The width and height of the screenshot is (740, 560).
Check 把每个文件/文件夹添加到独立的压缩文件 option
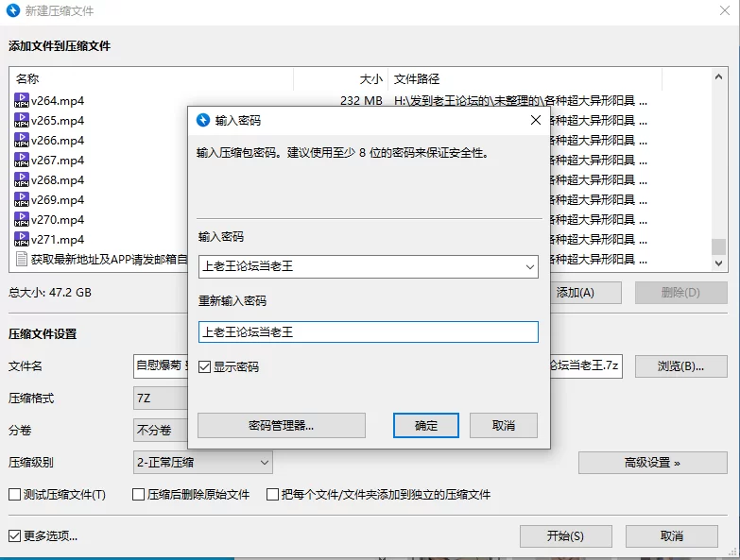click(x=272, y=495)
